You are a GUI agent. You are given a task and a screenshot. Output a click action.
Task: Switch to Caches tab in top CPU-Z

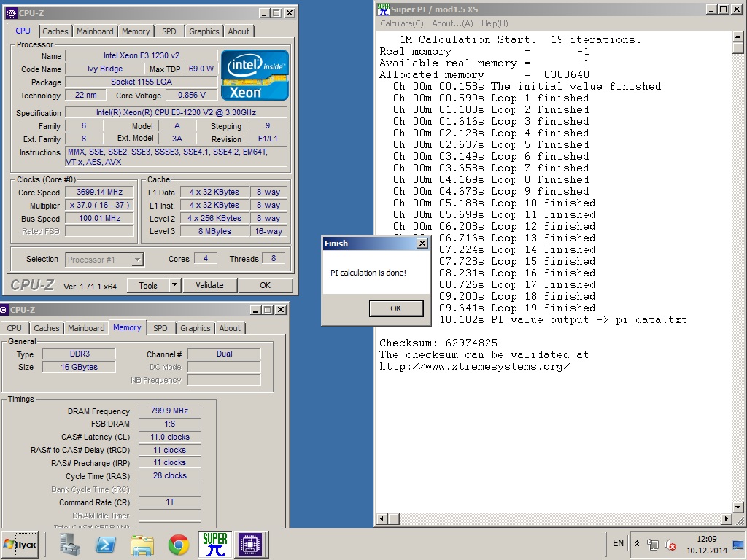click(x=55, y=31)
